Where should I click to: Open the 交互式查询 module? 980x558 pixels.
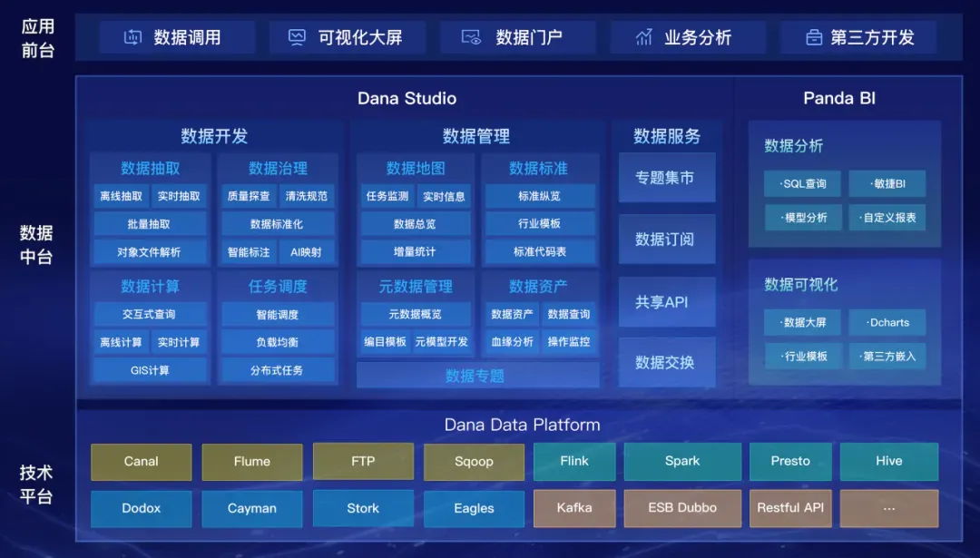pyautogui.click(x=150, y=314)
